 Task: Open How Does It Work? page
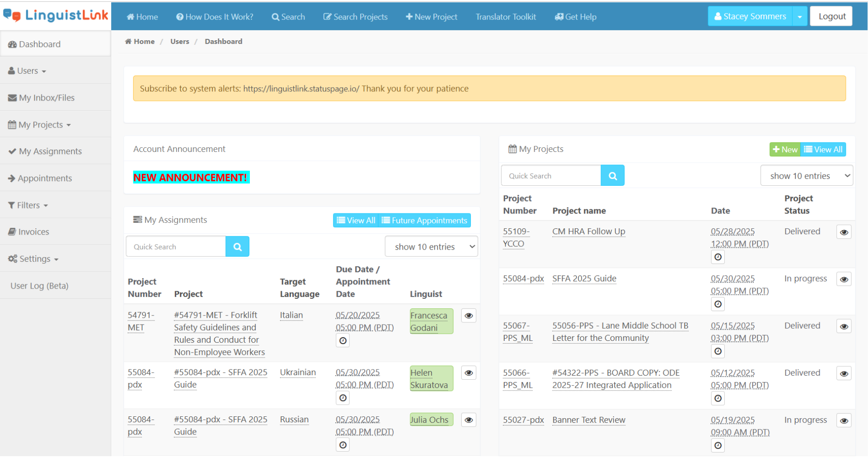pos(215,17)
